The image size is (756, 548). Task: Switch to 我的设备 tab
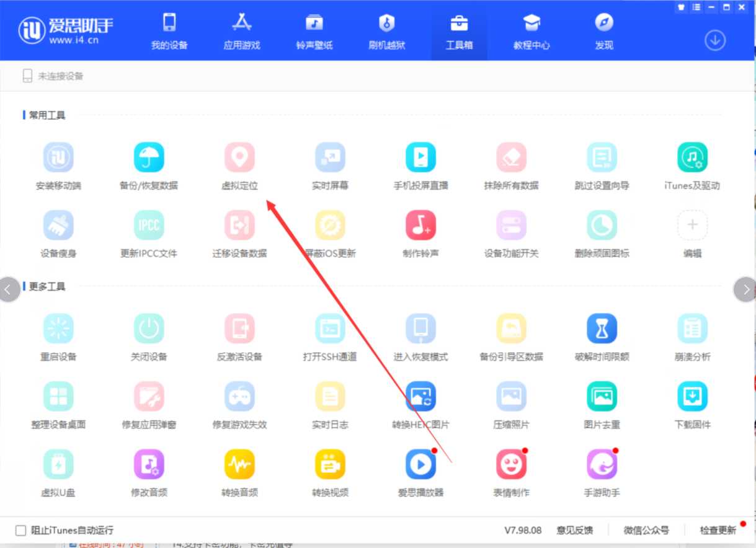point(169,32)
